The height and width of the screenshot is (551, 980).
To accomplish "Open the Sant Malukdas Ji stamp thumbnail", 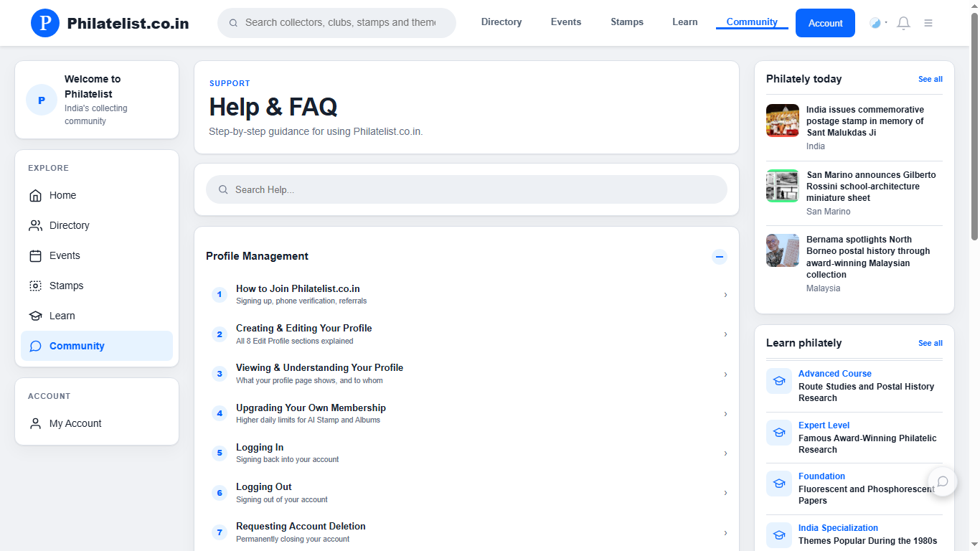I will pos(783,121).
